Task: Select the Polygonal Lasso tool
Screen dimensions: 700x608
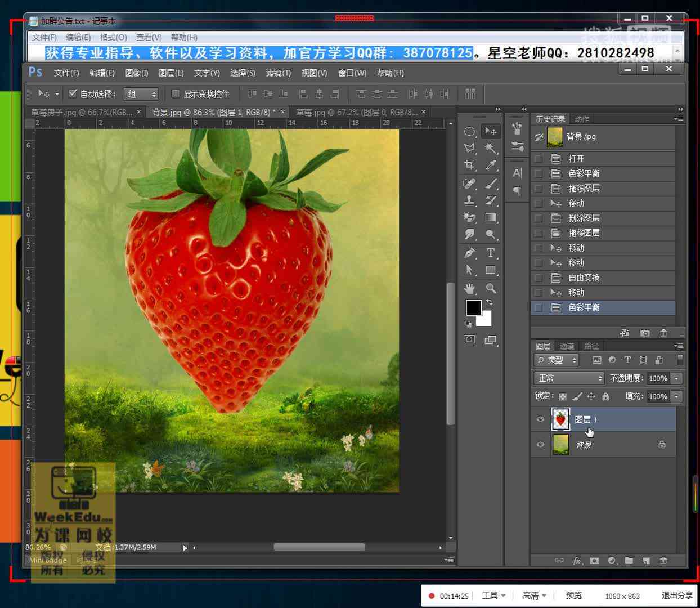Action: click(x=469, y=149)
